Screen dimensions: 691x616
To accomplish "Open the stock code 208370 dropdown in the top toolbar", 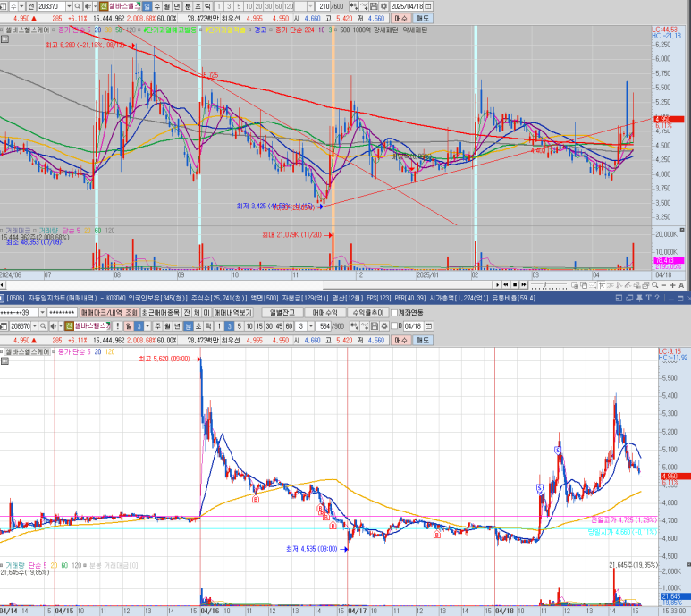I will (69, 6).
